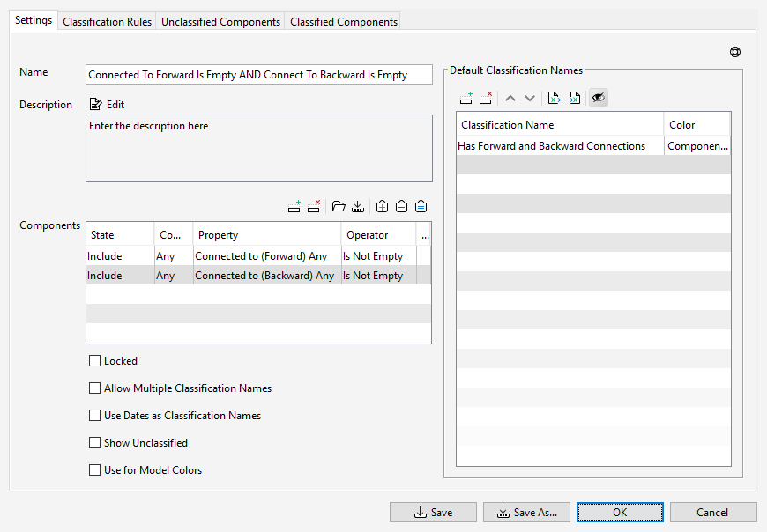Click the 'Componen...' color cell
767x532 pixels.
[697, 146]
